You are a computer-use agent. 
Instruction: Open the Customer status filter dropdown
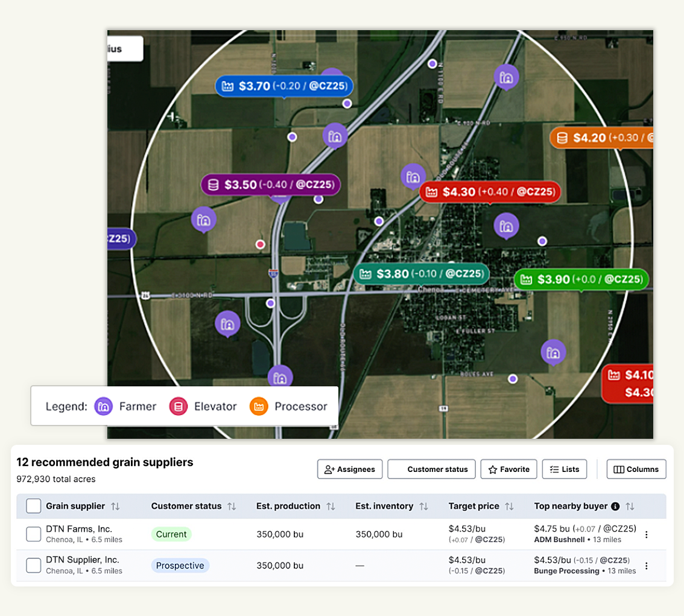431,470
